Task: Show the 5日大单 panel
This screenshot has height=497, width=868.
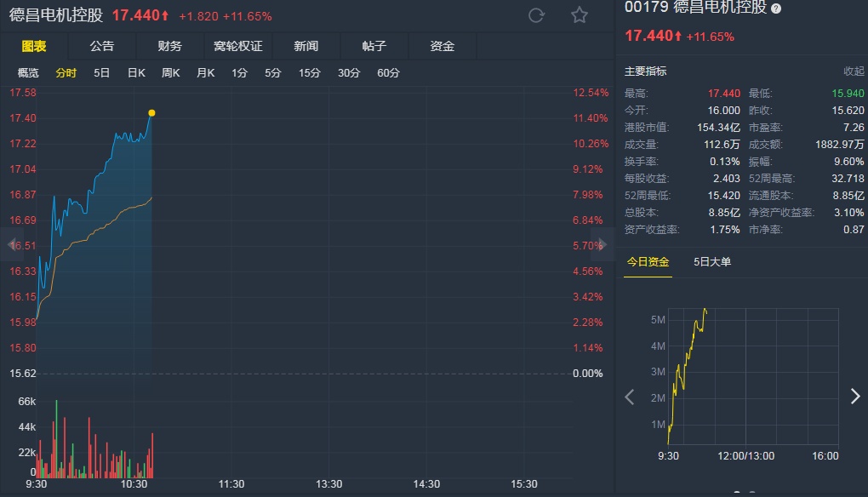Action: [712, 262]
